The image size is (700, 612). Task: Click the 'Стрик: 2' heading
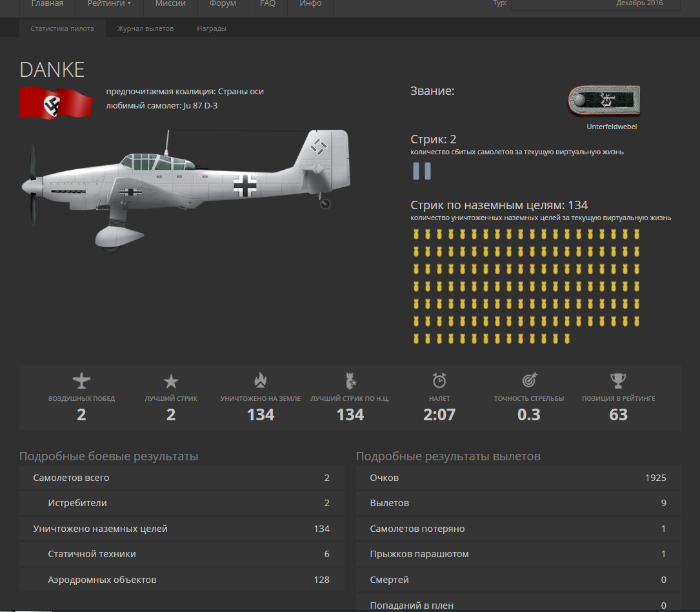[434, 139]
